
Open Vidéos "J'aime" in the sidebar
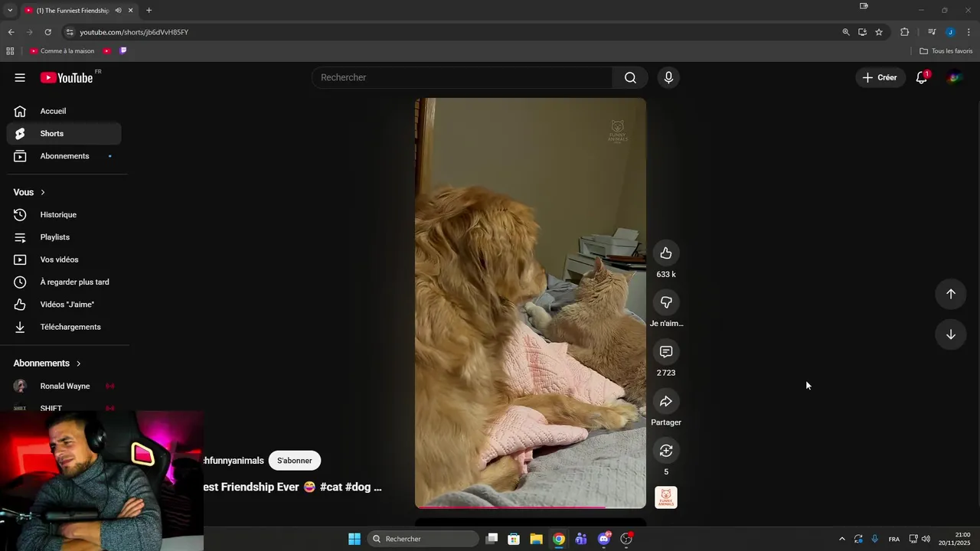point(64,305)
